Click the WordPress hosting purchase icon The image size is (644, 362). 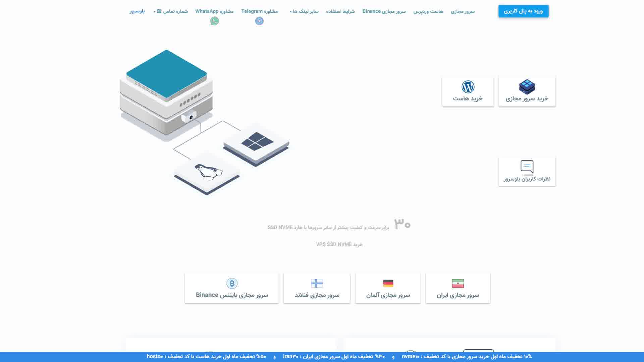click(467, 90)
